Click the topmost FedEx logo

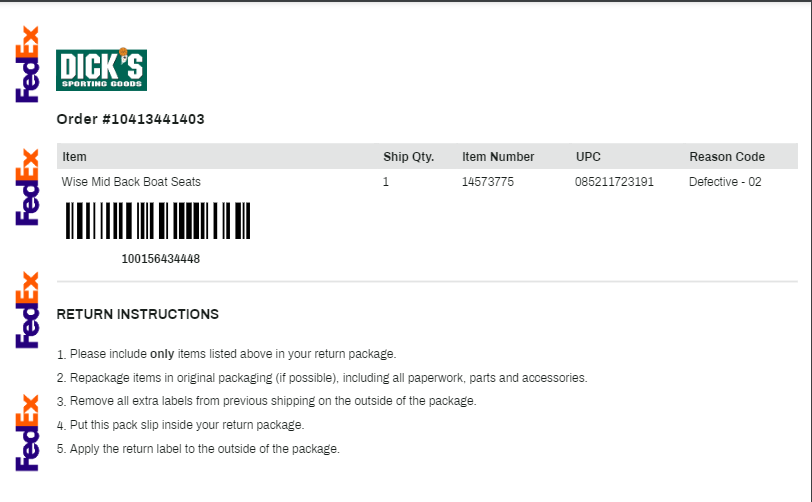click(x=27, y=64)
